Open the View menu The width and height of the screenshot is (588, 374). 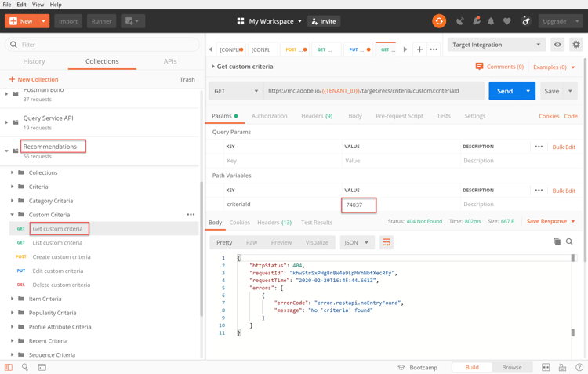coord(38,5)
